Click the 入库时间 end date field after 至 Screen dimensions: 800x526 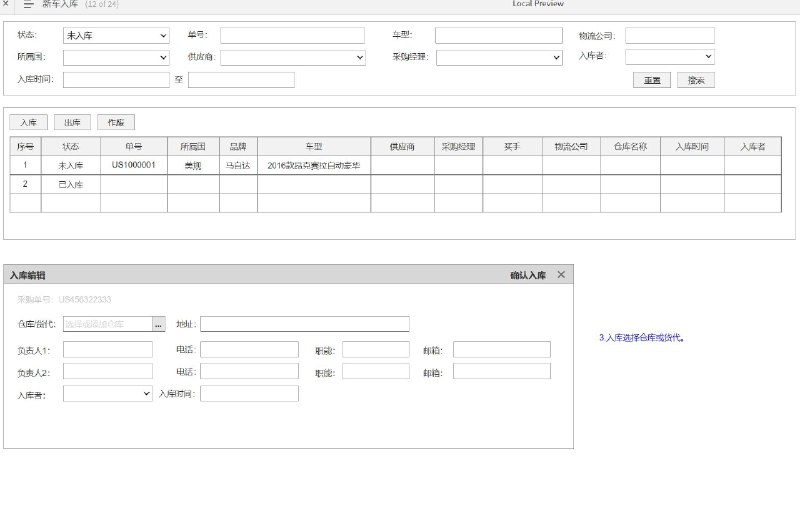point(241,80)
